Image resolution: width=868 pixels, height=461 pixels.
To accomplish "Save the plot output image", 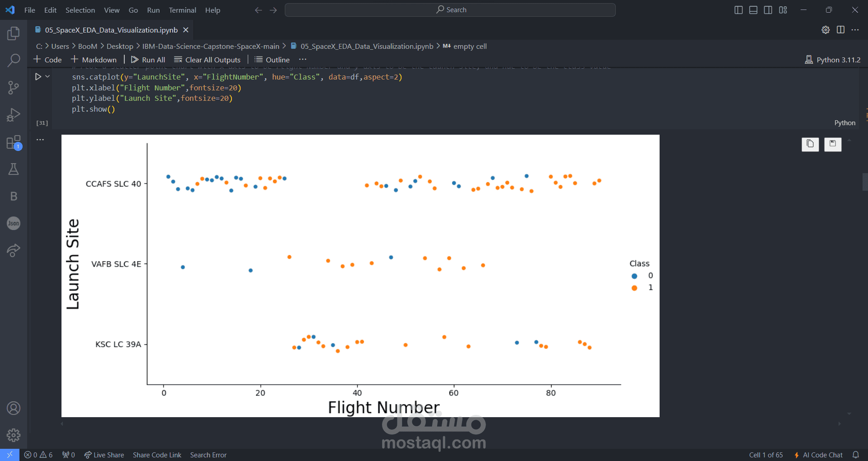I will click(833, 144).
